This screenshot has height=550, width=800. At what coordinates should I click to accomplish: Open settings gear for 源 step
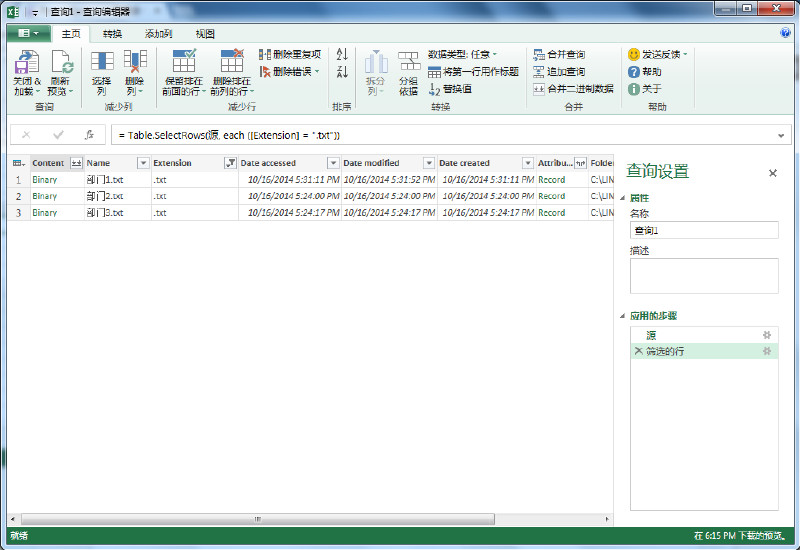coord(766,335)
